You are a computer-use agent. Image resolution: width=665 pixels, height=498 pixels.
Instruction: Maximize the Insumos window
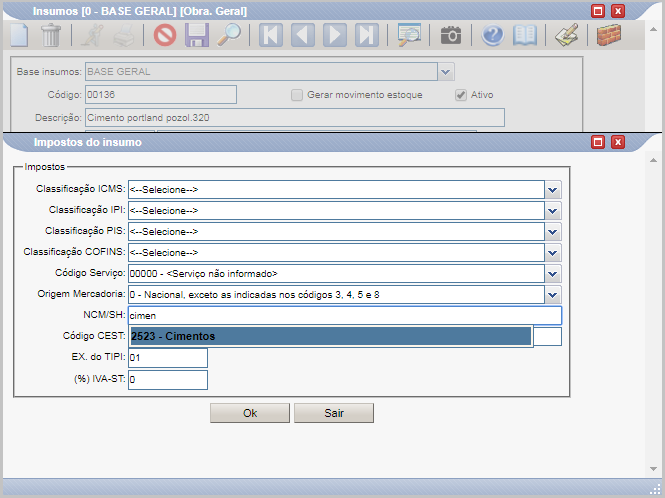pyautogui.click(x=598, y=11)
